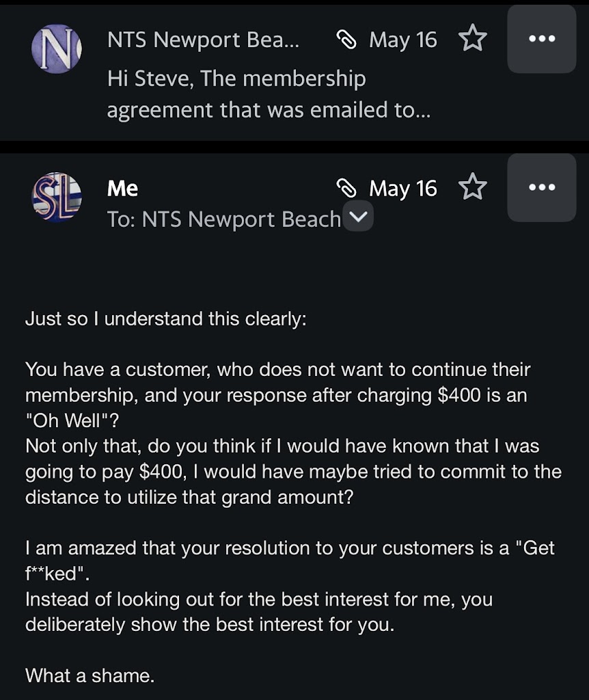Click the SL profile avatar
589x700 pixels.
click(57, 198)
